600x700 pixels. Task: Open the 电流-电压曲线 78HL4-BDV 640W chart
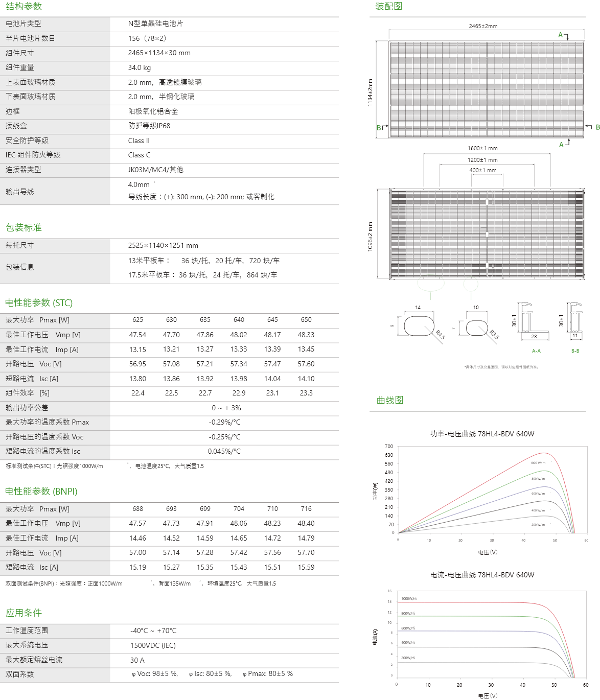click(482, 575)
